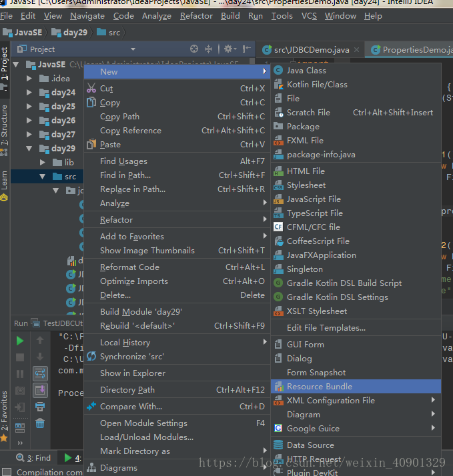The image size is (453, 476).
Task: Open the Project view dropdown
Action: (133, 49)
